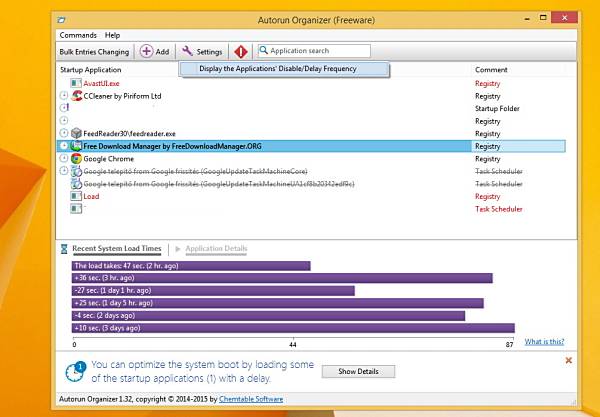
Task: Click the delay clock beside Google Chrome
Action: (x=64, y=158)
